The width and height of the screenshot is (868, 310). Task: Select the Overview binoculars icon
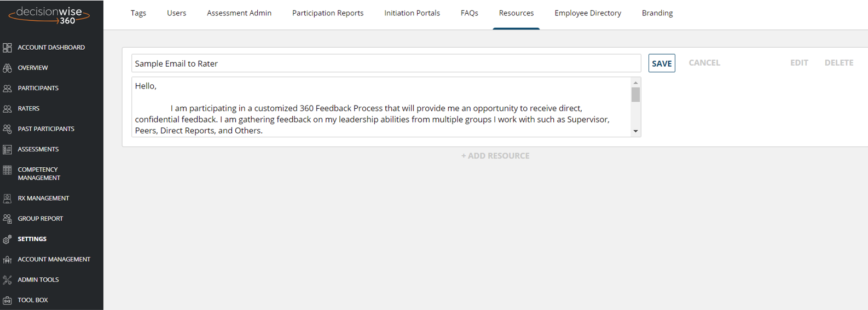7,68
